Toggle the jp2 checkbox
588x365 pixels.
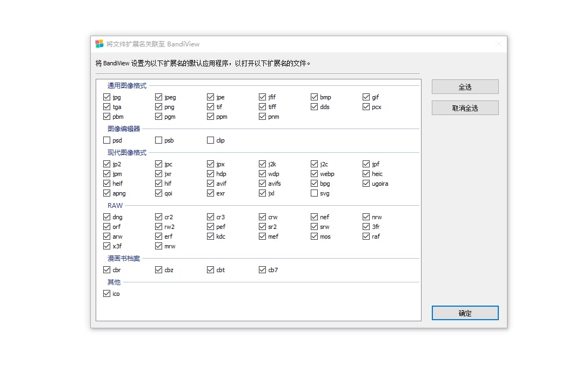(106, 164)
